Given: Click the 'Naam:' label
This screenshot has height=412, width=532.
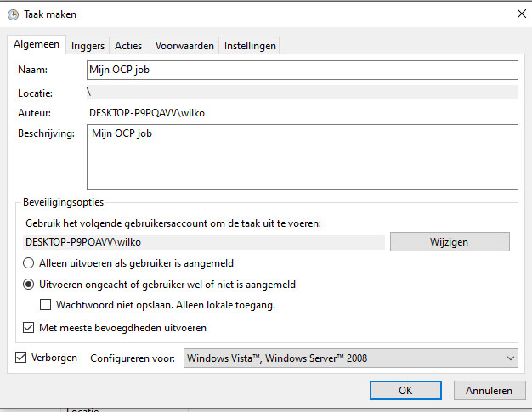Looking at the screenshot, I should [32, 70].
